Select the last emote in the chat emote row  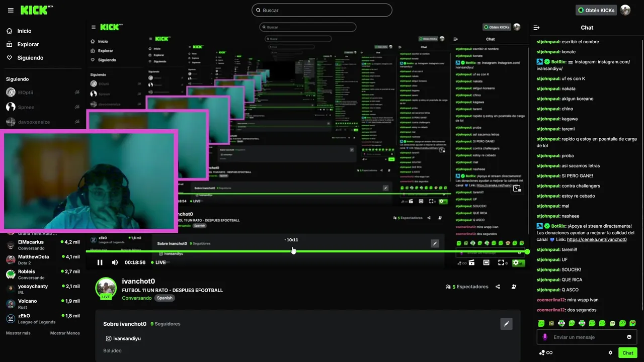[632, 323]
